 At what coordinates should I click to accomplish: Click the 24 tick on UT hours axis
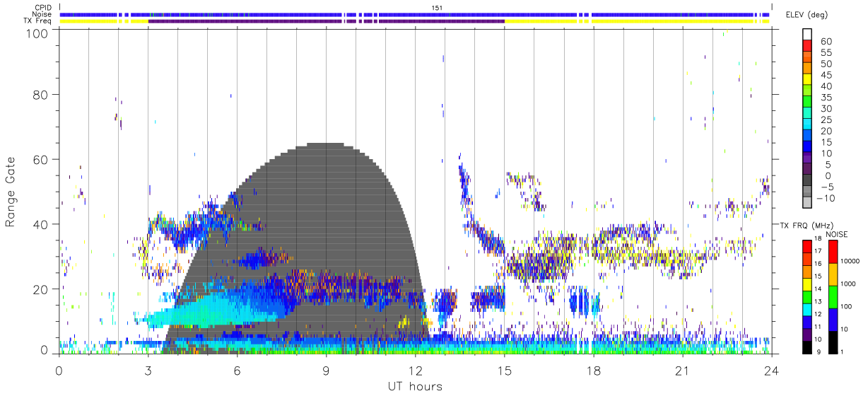[x=772, y=371]
